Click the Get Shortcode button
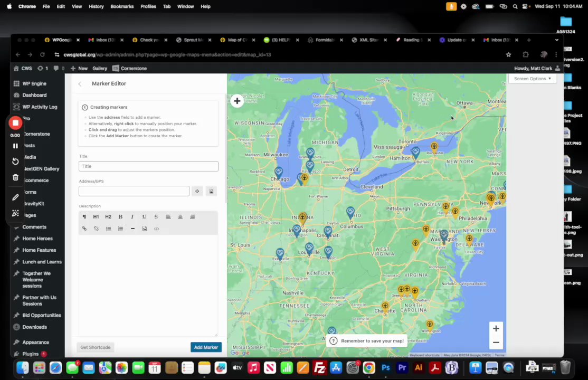Viewport: 588px width, 380px height. [95, 347]
